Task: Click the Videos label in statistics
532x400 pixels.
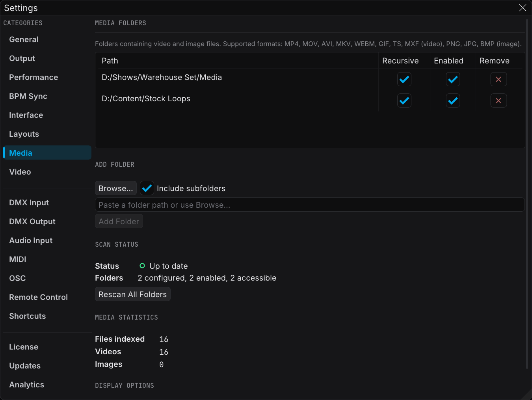Action: [108, 352]
